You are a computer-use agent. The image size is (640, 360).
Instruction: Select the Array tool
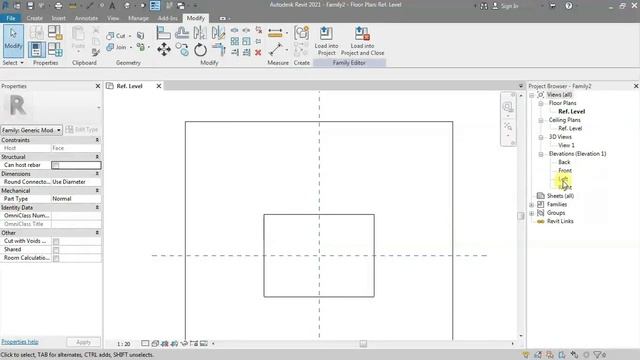click(x=235, y=41)
